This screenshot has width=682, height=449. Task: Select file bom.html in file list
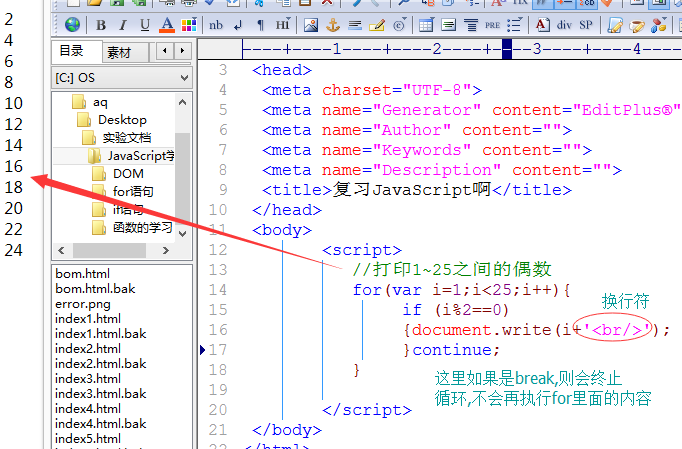(x=82, y=274)
